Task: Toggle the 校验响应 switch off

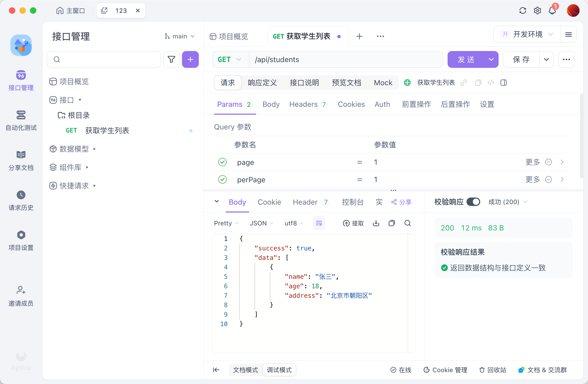Action: pos(473,202)
